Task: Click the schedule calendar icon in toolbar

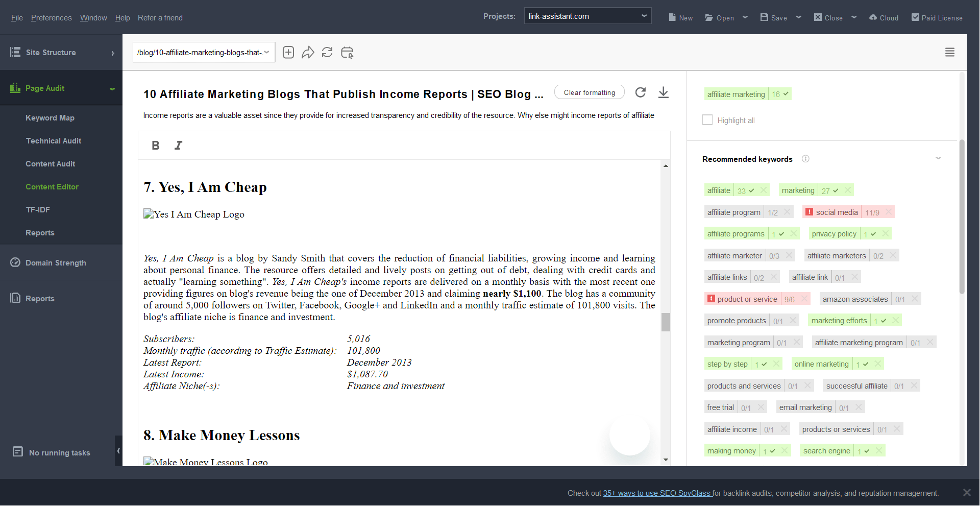Action: tap(347, 53)
